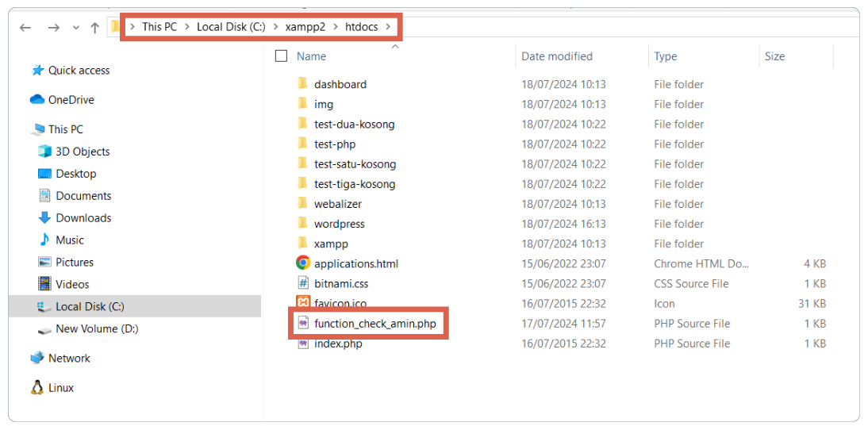Image resolution: width=868 pixels, height=430 pixels.
Task: Select the test-php folder
Action: click(334, 144)
